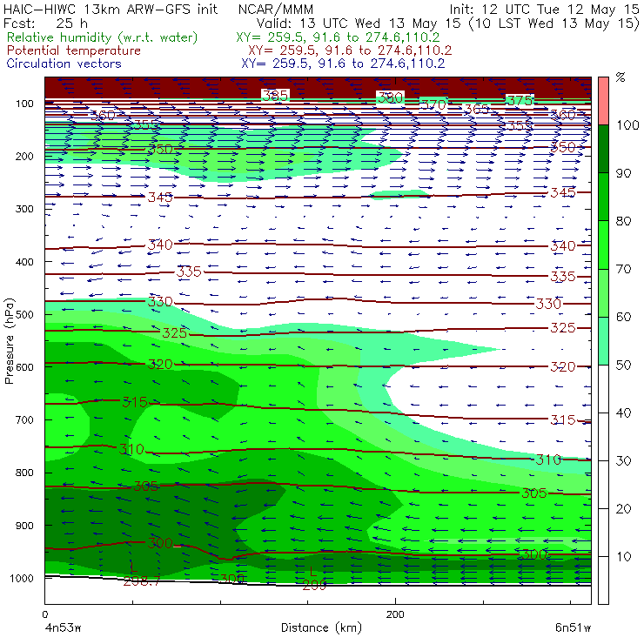Click the distance axis '200' tick label
This screenshot has width=644, height=644.
(x=395, y=614)
